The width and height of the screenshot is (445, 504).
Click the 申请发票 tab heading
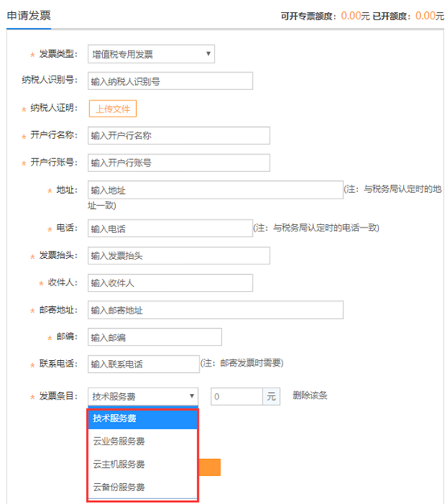(29, 15)
